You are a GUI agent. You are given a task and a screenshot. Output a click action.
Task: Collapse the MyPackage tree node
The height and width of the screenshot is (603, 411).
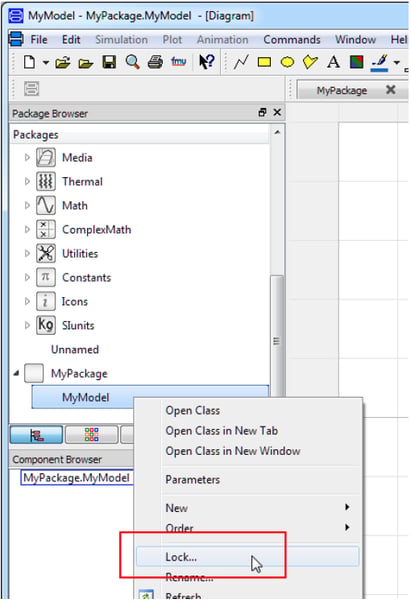pos(16,373)
